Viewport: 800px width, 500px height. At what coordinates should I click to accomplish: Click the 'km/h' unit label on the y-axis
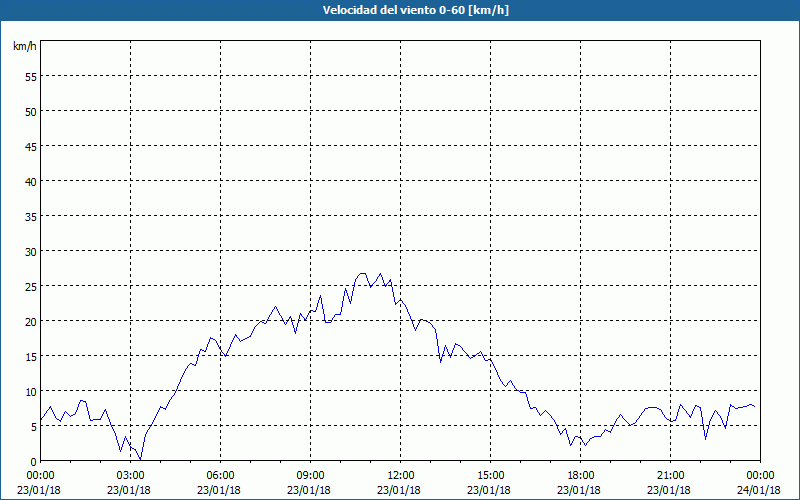[x=24, y=47]
